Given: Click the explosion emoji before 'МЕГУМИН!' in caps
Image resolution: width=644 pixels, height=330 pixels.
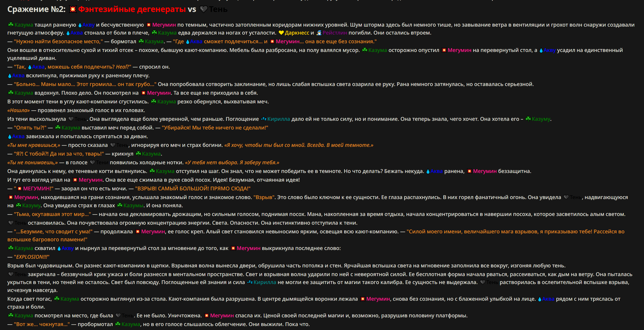Looking at the screenshot, I should click(19, 189).
